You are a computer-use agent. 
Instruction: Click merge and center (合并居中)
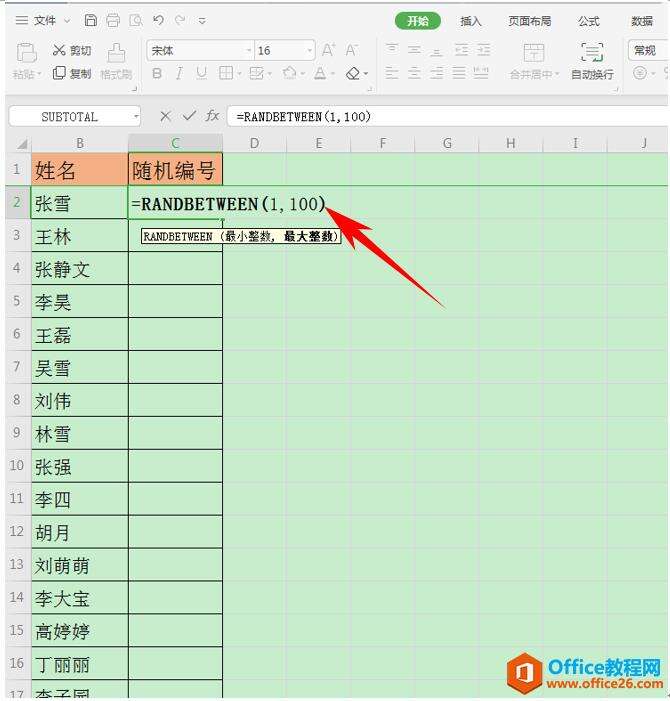point(534,61)
